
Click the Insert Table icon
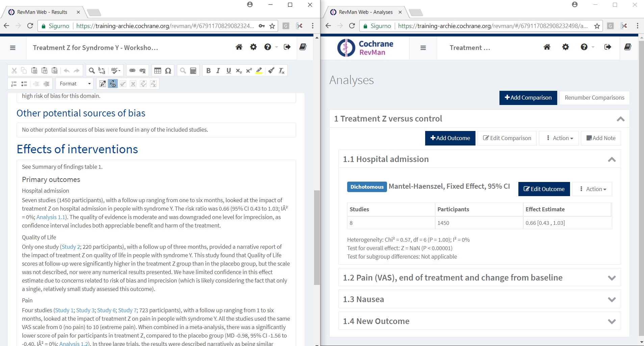[x=158, y=71]
